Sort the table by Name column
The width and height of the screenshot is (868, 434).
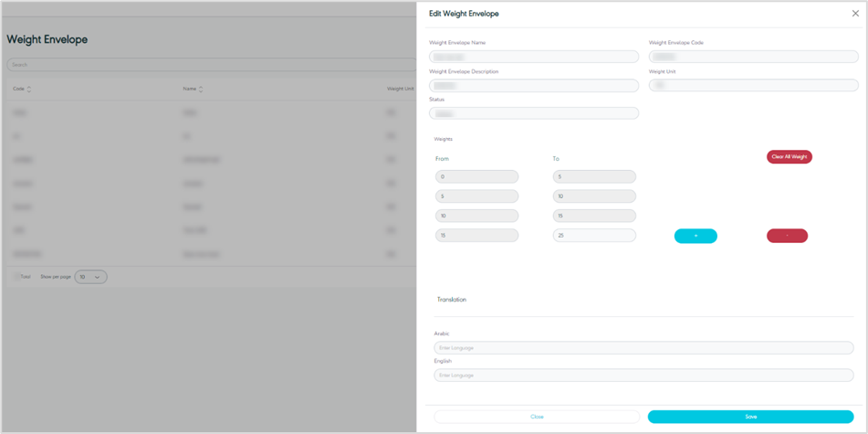pyautogui.click(x=201, y=90)
